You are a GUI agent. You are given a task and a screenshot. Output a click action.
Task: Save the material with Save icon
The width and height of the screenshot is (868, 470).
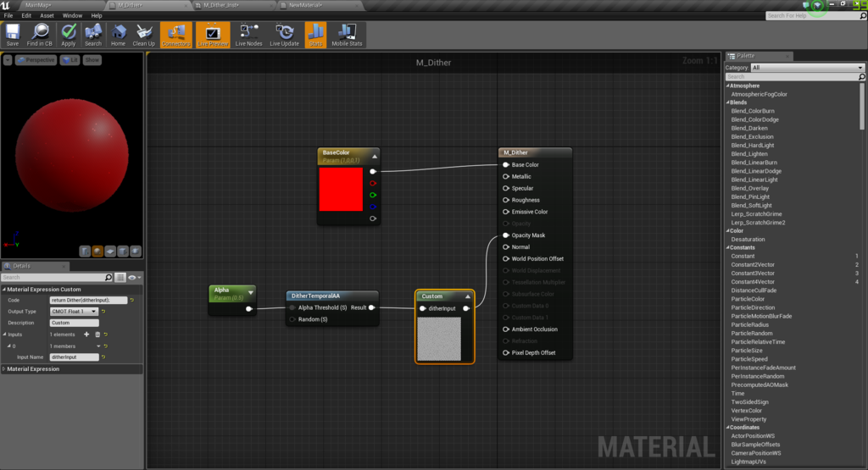coord(12,35)
